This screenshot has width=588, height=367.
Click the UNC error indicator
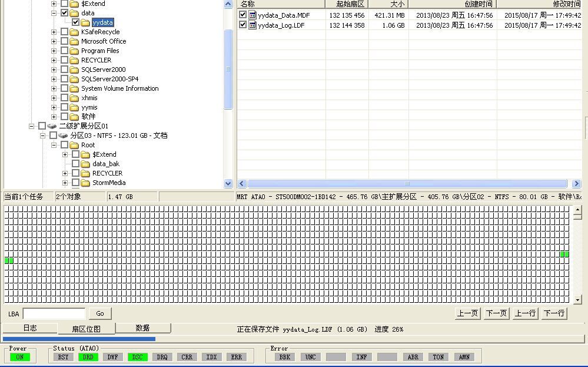coord(311,357)
